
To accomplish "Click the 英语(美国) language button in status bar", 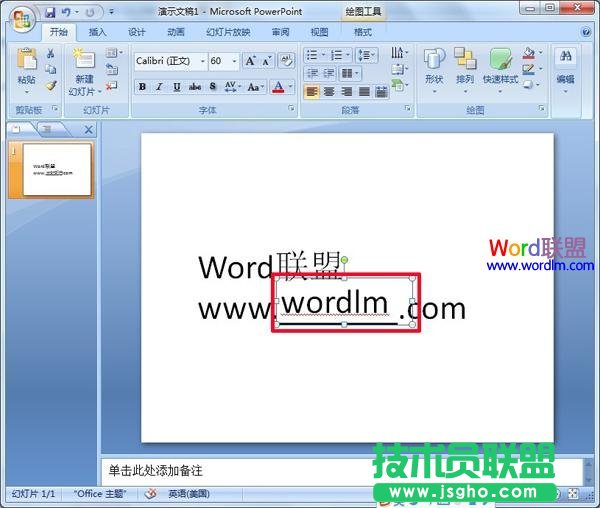I will click(x=189, y=494).
